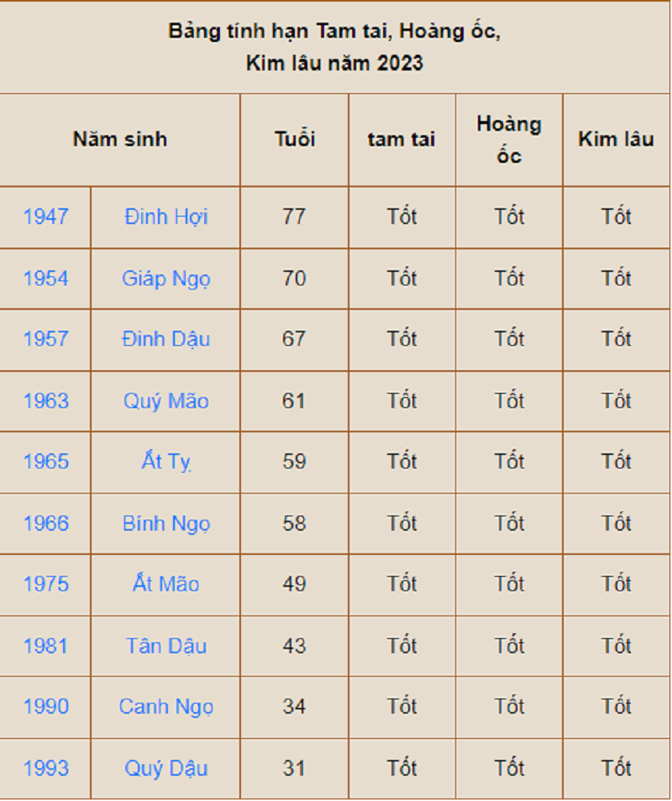Image resolution: width=672 pixels, height=801 pixels.
Task: Select the Ất Mão link
Action: (x=165, y=584)
